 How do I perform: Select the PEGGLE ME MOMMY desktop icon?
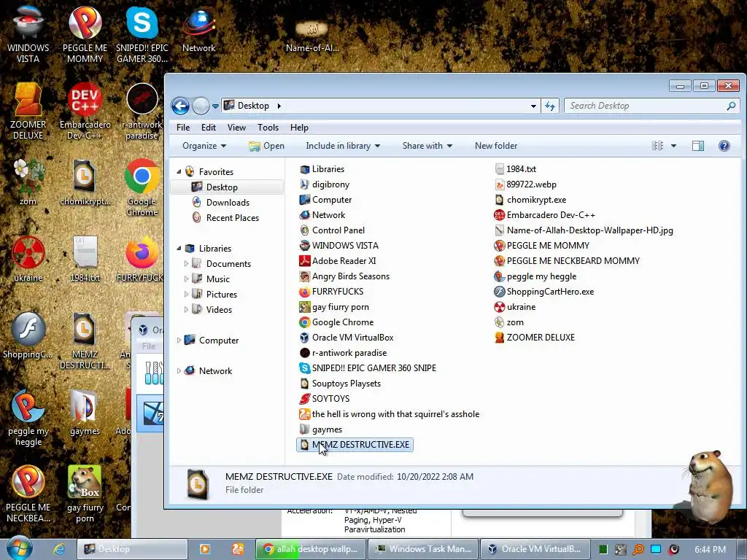tap(85, 34)
